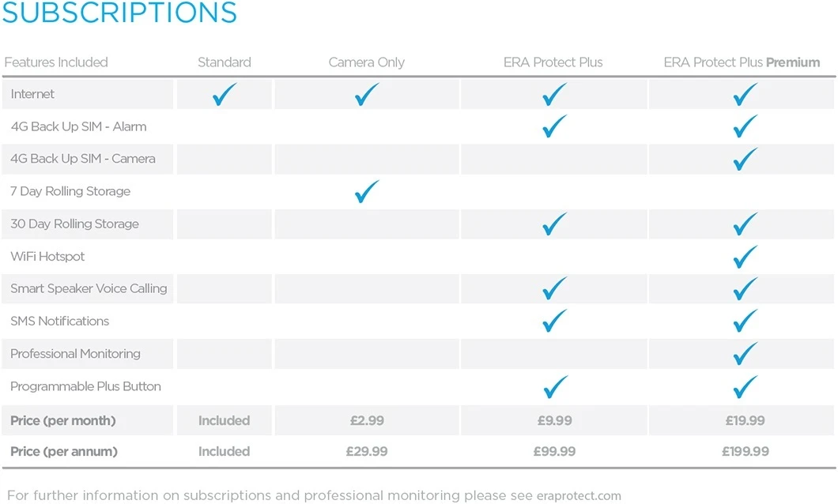Click the Professional Monitoring feature label

[x=76, y=354]
